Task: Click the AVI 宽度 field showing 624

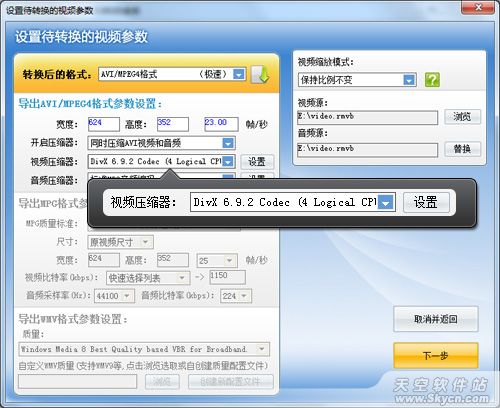Action: pyautogui.click(x=104, y=124)
